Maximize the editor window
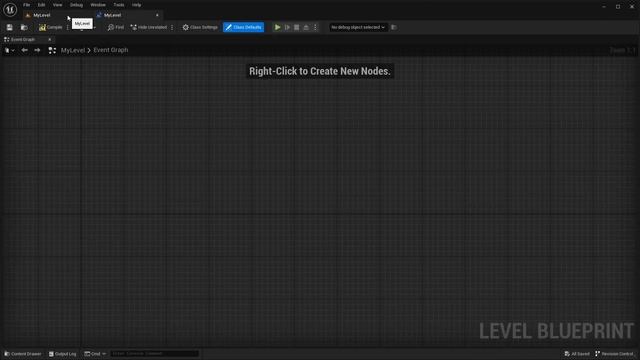The width and height of the screenshot is (640, 360). coord(618,6)
